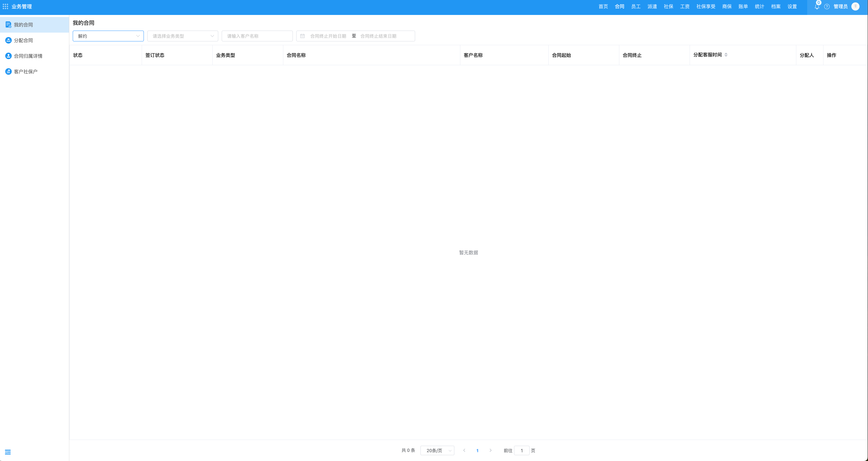
Task: Click the 暂无数据 empty-table text
Action: click(x=468, y=252)
